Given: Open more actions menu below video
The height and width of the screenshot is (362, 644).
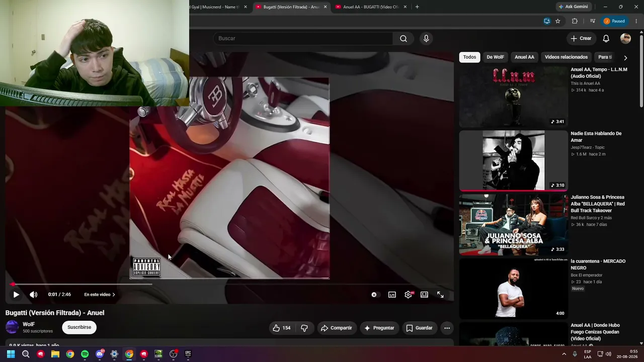Looking at the screenshot, I should [x=447, y=328].
